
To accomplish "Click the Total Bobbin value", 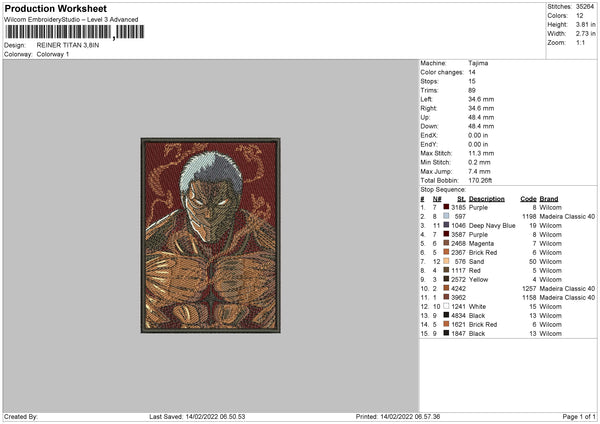I will (483, 180).
